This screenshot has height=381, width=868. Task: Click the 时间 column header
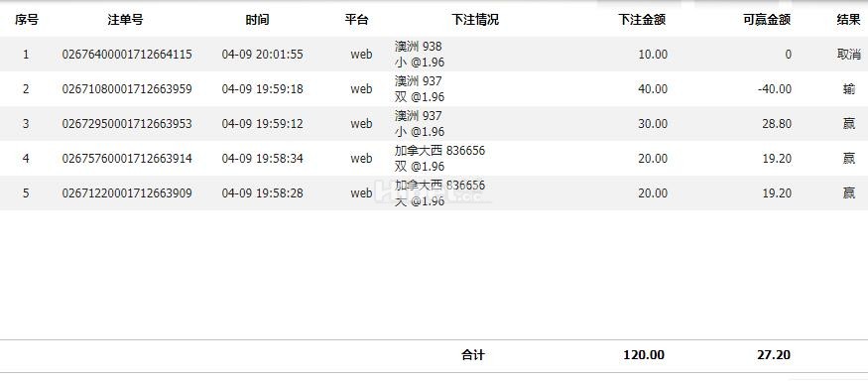[x=257, y=20]
